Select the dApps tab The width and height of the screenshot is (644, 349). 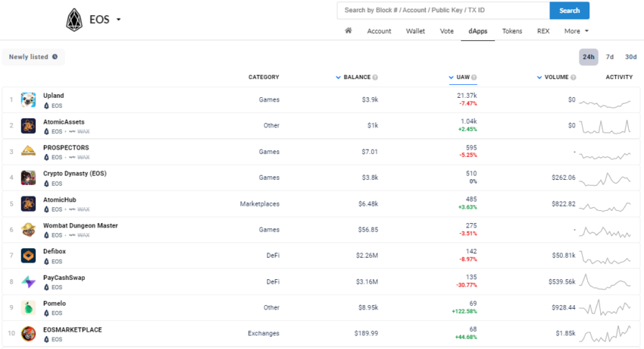477,31
